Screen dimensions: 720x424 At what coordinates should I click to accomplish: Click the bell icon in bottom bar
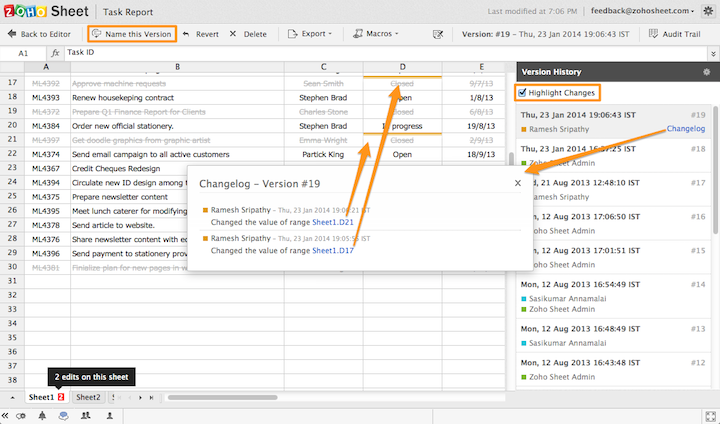click(x=41, y=415)
